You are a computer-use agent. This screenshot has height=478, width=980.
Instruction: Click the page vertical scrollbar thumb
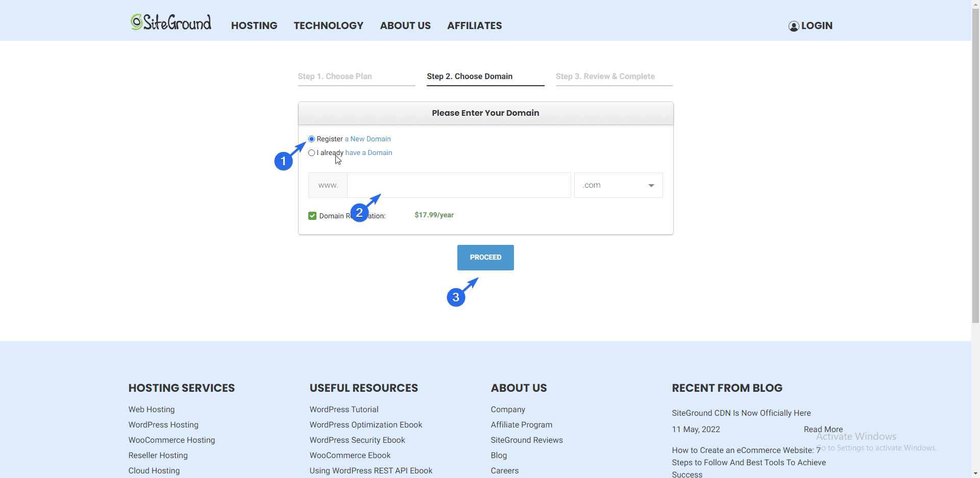coord(975,166)
